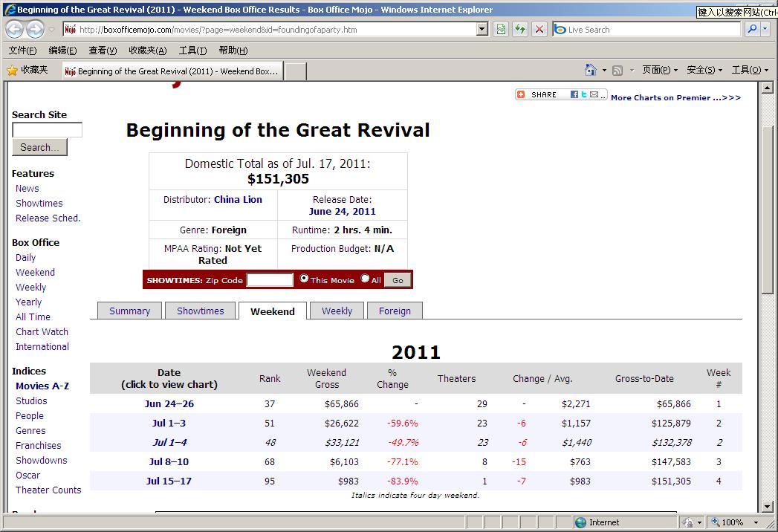This screenshot has height=532, width=778.
Task: Open the Favorites star button
Action: coord(27,70)
